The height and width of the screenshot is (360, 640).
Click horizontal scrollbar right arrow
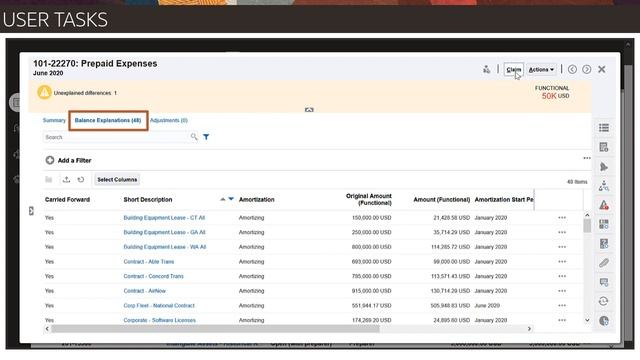point(529,329)
